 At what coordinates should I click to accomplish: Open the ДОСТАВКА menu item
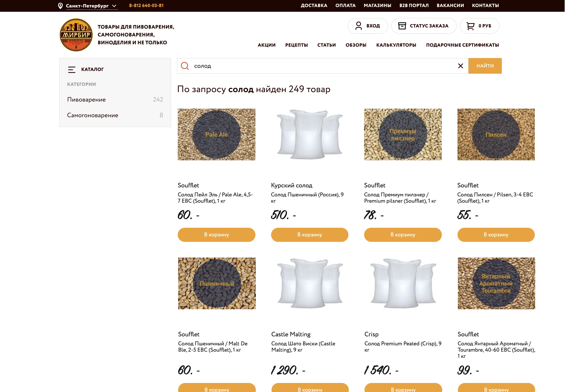point(314,5)
